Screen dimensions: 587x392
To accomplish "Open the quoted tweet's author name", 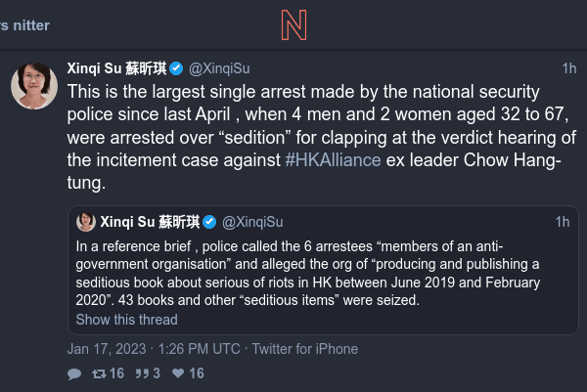I will [150, 222].
